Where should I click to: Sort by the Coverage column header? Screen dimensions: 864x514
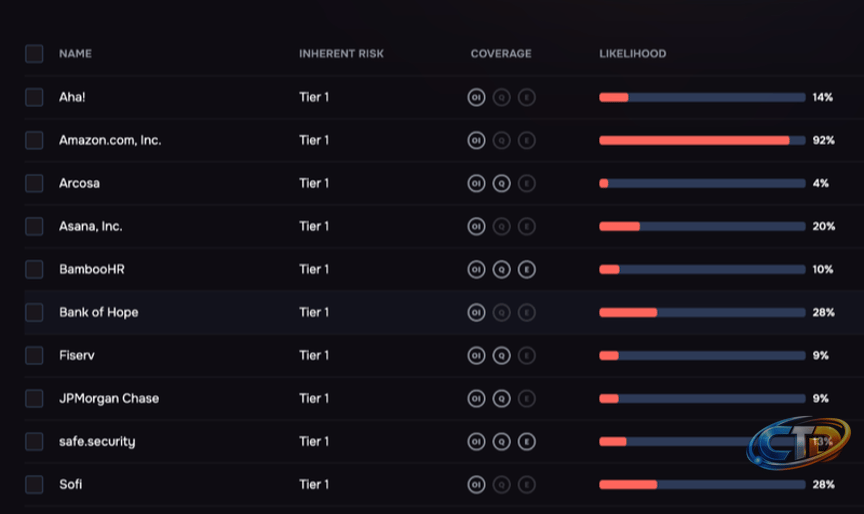tap(501, 54)
